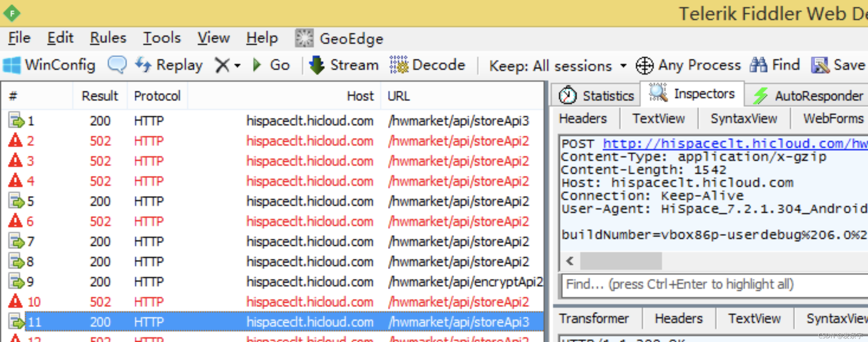Click the request pane horizontal scrollbar thumb
This screenshot has height=342, width=868.
tap(621, 261)
